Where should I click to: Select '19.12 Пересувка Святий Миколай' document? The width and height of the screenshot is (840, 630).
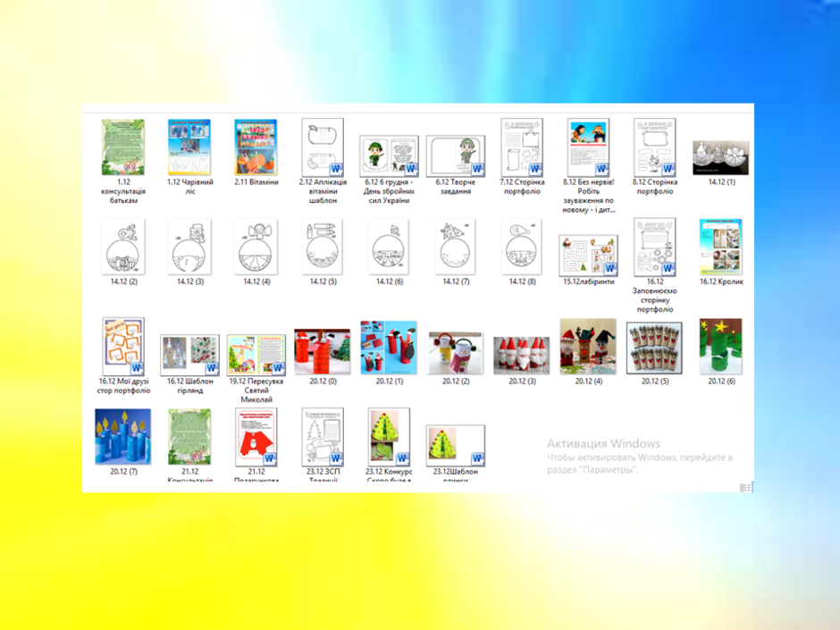click(256, 355)
